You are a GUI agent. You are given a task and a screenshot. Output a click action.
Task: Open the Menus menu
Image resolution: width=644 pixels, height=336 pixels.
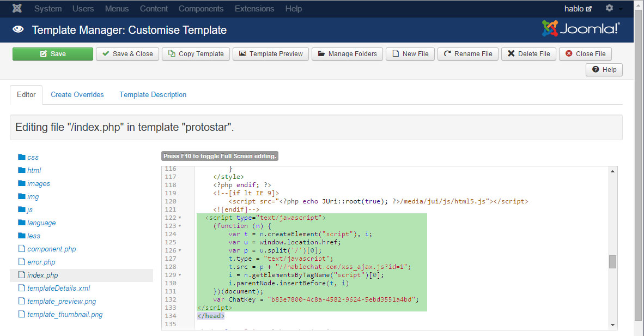(x=117, y=9)
